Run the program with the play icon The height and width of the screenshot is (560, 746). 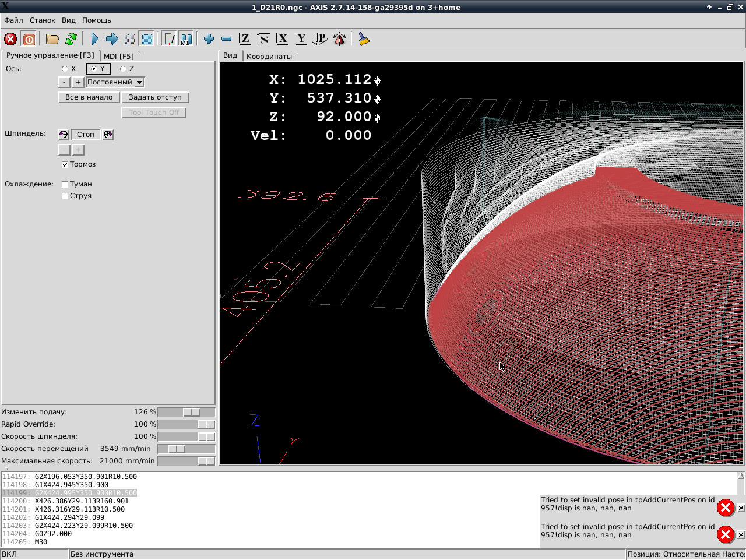[x=94, y=39]
